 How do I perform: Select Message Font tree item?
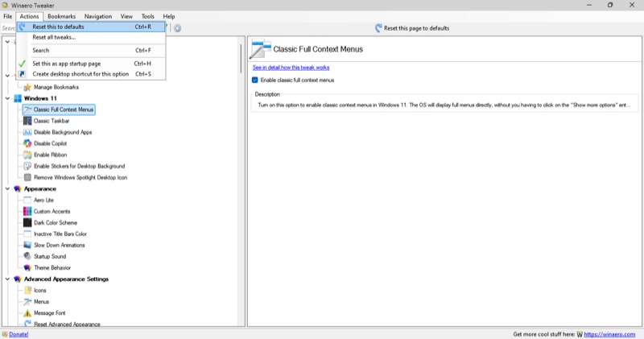click(49, 312)
